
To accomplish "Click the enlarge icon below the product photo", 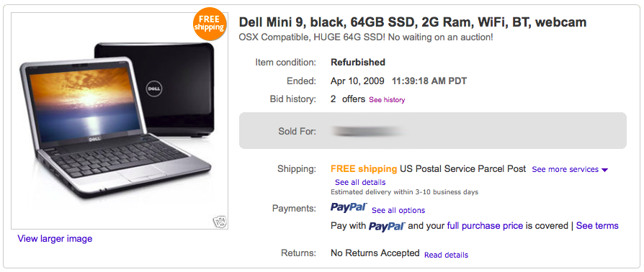I will (220, 222).
